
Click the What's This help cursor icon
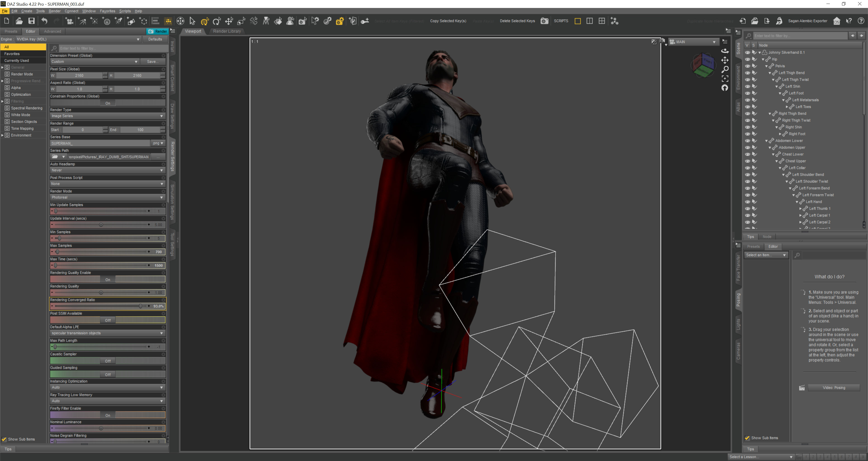point(849,21)
